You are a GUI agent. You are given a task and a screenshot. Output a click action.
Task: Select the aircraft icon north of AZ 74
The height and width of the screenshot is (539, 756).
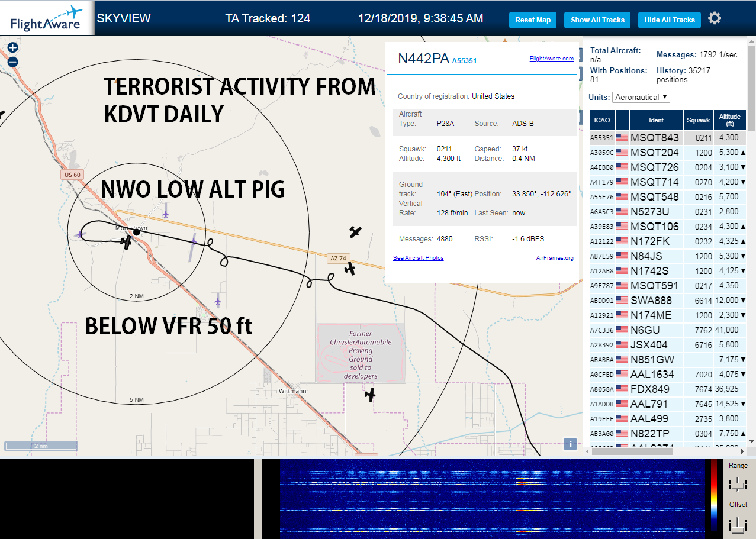tap(355, 232)
